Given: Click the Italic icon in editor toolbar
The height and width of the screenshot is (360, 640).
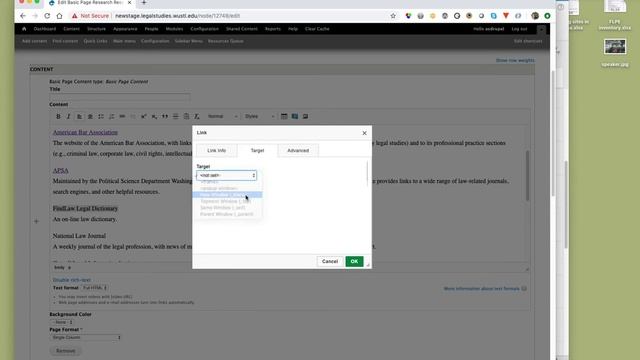Looking at the screenshot, I should click(69, 116).
